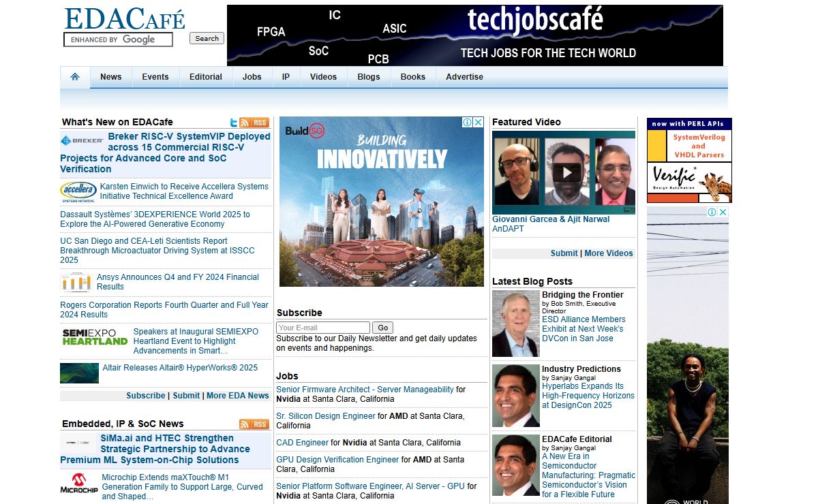Click the Altair HyperWorks thumbnail image
818x504 pixels.
(x=79, y=373)
